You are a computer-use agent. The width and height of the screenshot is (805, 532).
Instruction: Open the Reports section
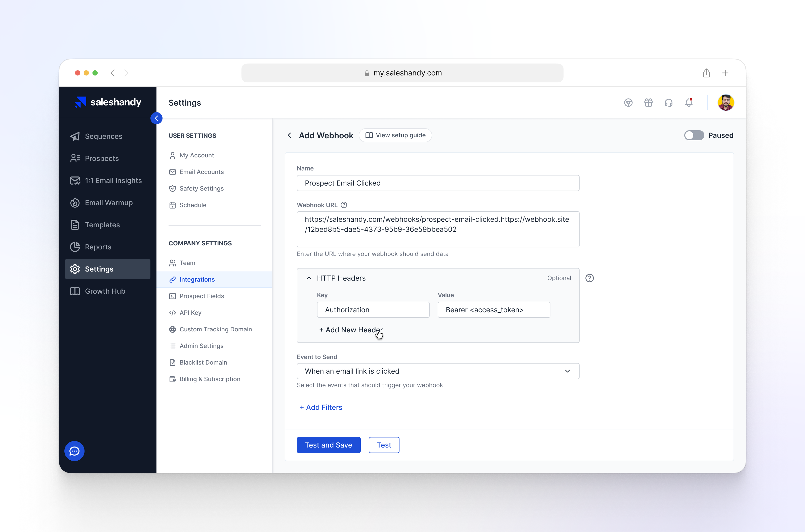tap(98, 247)
